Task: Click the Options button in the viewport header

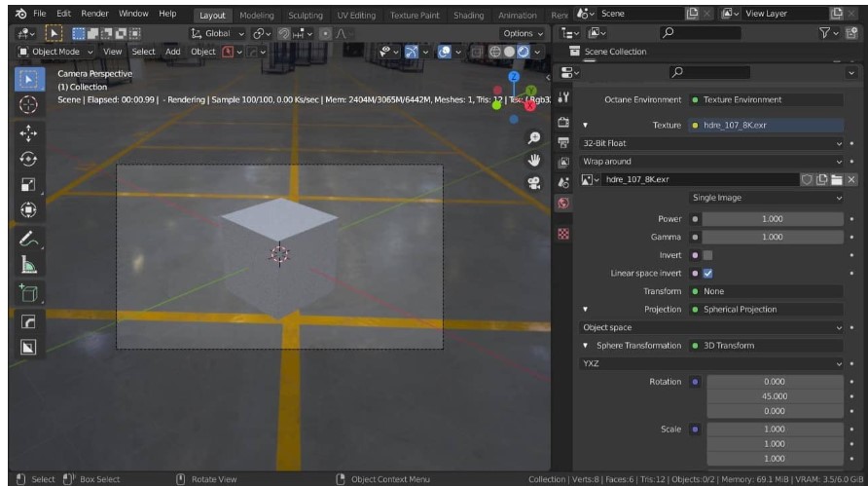Action: pos(523,34)
